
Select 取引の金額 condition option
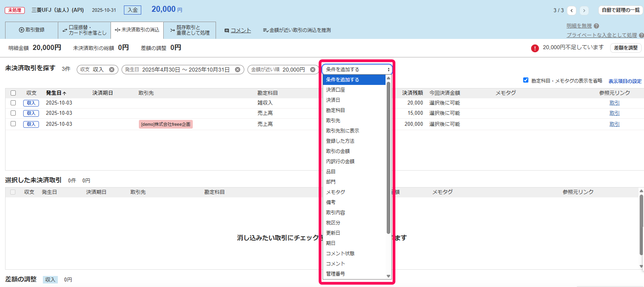click(x=354, y=151)
